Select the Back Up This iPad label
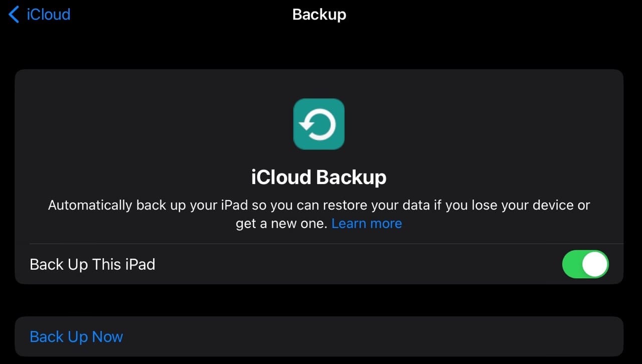Image resolution: width=642 pixels, height=364 pixels. (92, 264)
